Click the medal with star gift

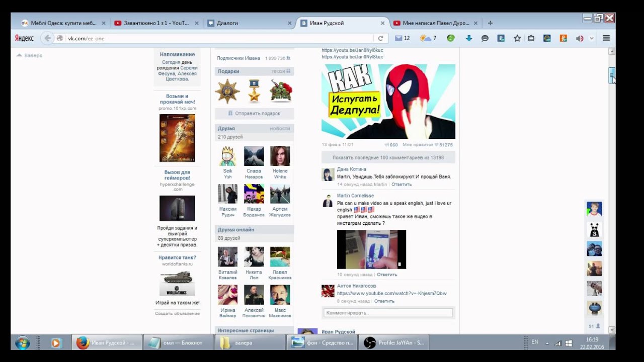click(x=254, y=91)
